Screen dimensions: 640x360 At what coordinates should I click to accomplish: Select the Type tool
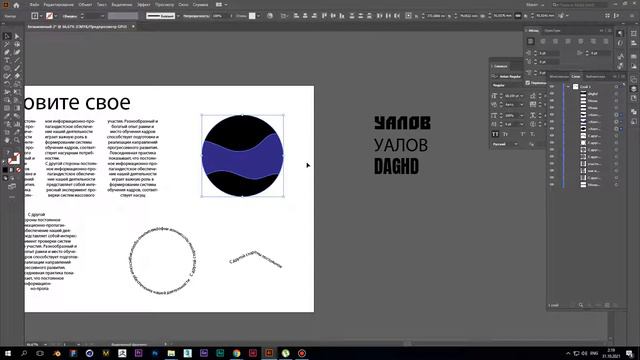tap(7, 60)
